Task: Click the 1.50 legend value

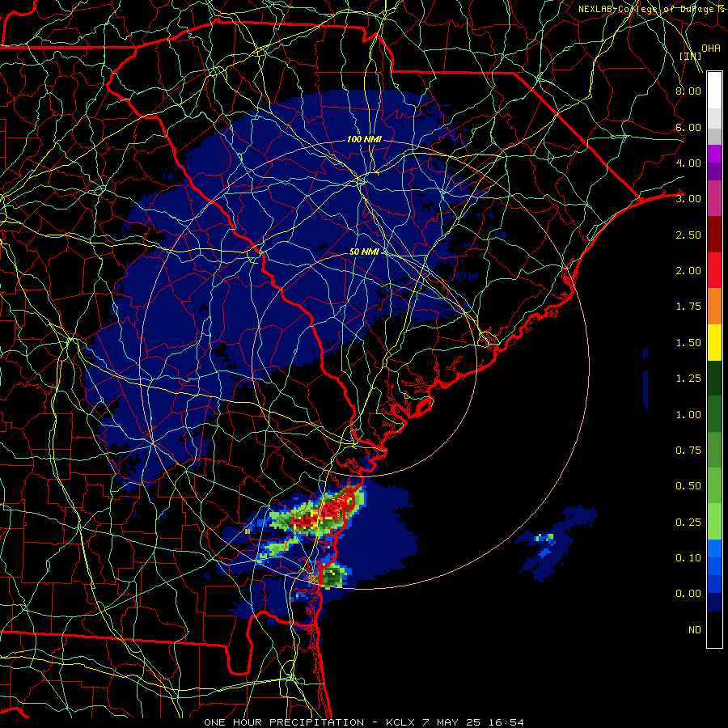Action: [688, 343]
